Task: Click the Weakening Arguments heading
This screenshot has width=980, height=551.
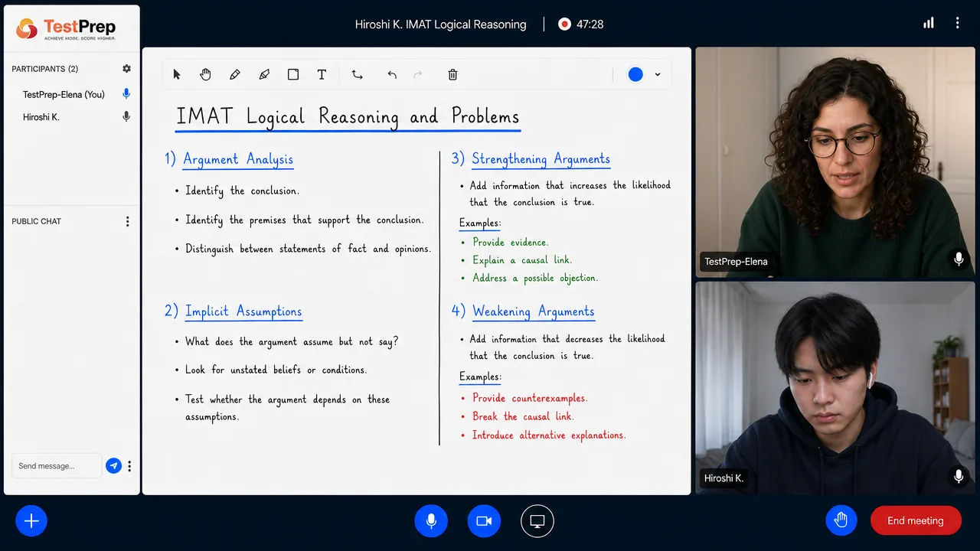Action: click(x=534, y=311)
